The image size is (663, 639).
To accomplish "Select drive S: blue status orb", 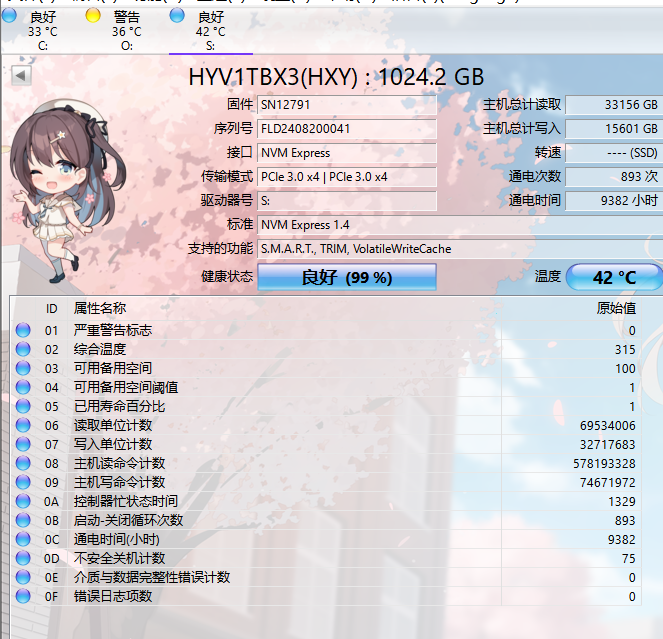I will pyautogui.click(x=177, y=16).
